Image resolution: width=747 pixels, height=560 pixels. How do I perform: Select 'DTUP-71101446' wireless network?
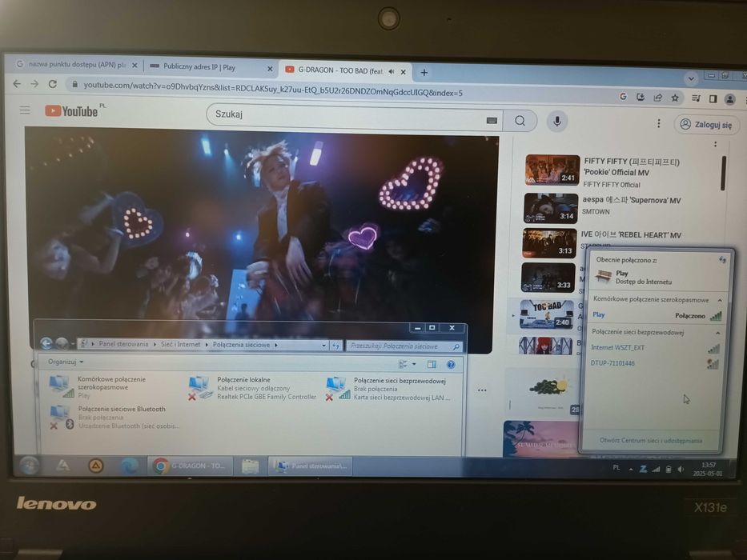[653, 364]
